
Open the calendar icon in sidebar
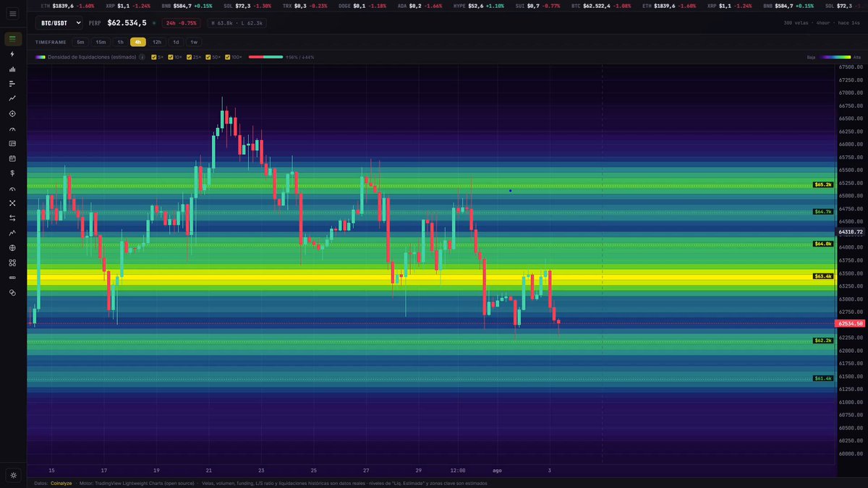[12, 158]
